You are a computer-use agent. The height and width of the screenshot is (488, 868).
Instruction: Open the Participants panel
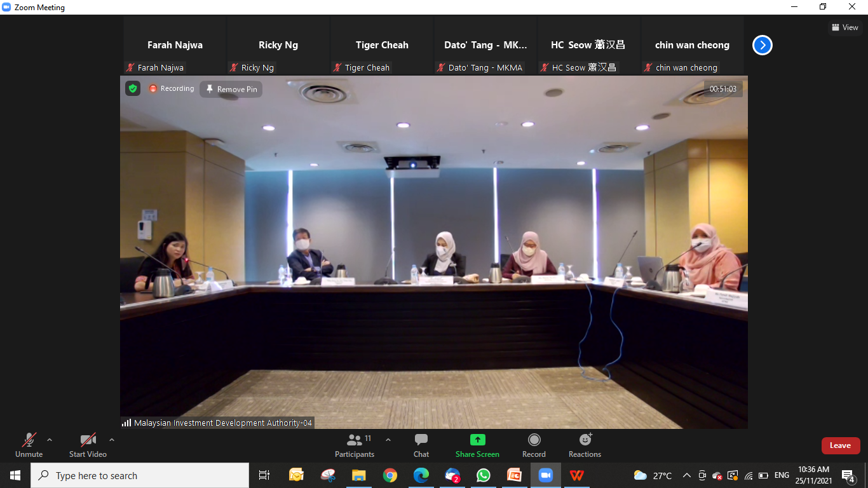pos(355,445)
